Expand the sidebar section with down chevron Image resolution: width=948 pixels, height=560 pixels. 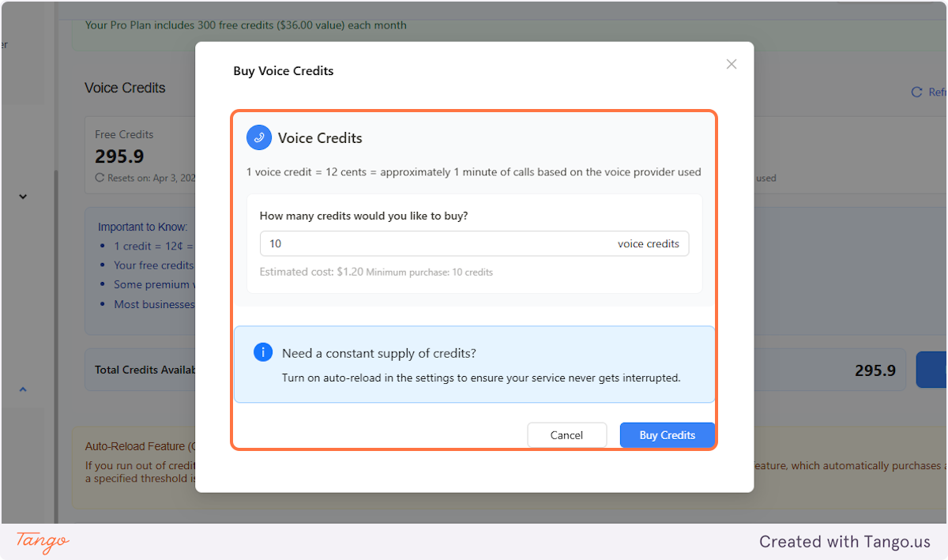coord(23,197)
